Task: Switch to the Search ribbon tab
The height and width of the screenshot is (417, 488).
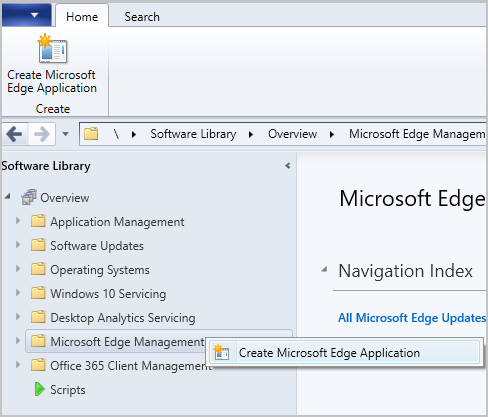Action: click(x=142, y=16)
